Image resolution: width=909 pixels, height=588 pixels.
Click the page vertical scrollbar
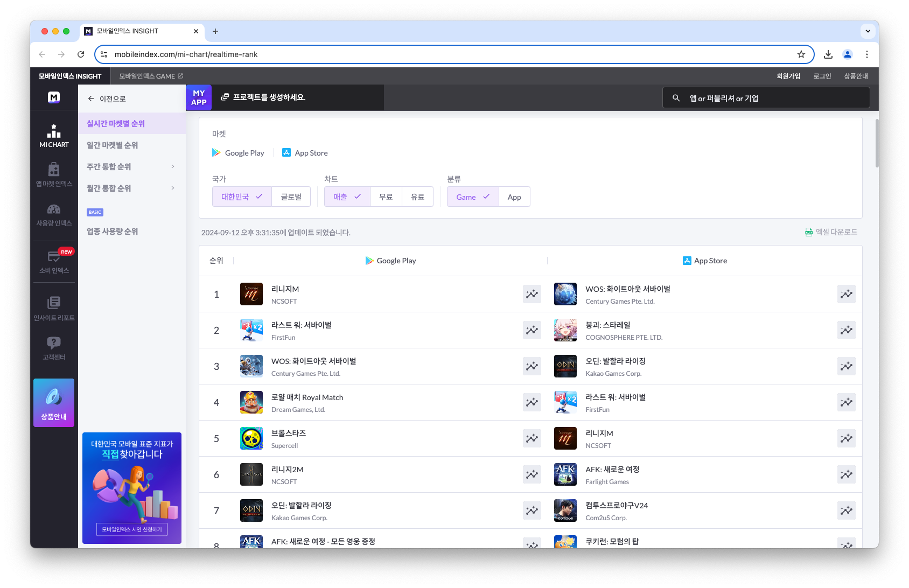pyautogui.click(x=877, y=143)
